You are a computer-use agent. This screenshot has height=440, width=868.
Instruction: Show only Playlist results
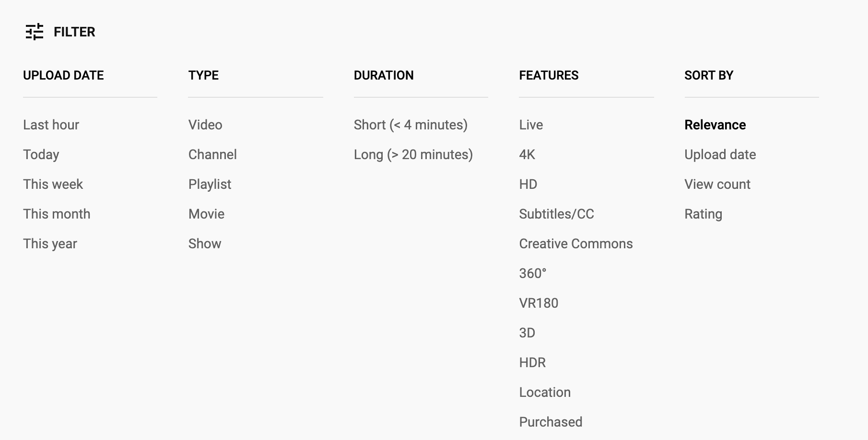pos(210,185)
